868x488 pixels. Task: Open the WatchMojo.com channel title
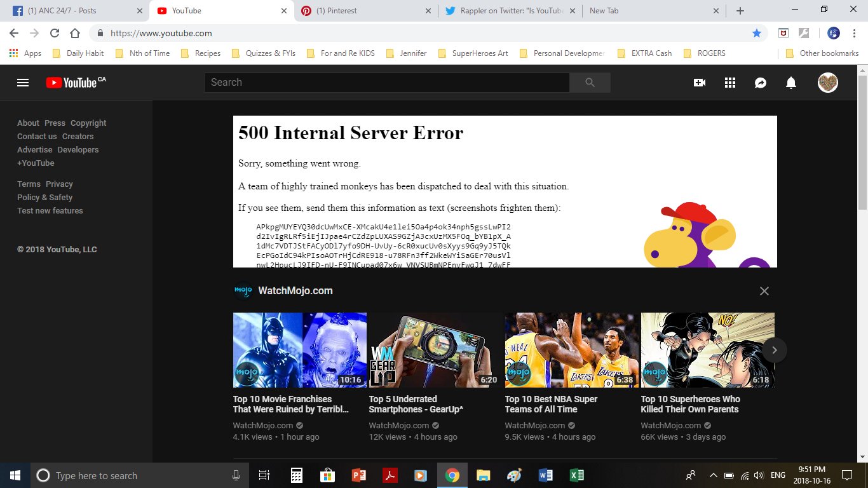295,291
